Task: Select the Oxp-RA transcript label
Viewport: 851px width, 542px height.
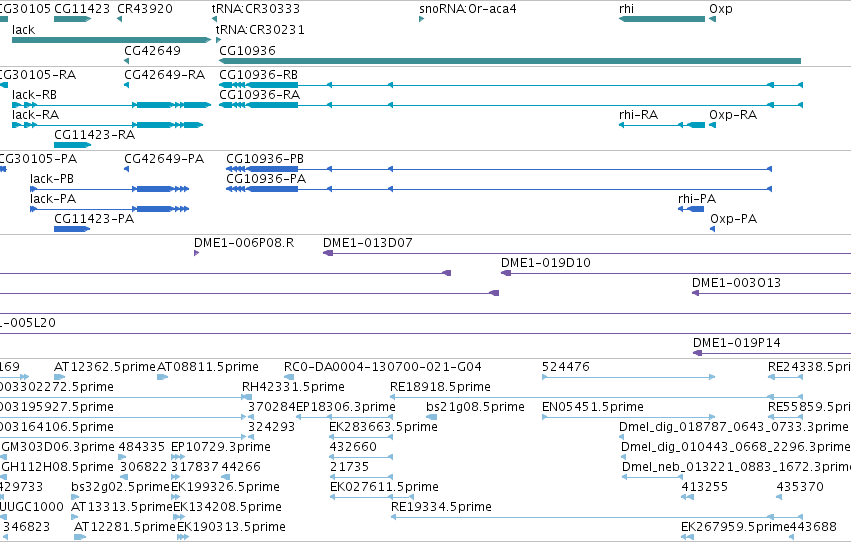Action: click(733, 114)
